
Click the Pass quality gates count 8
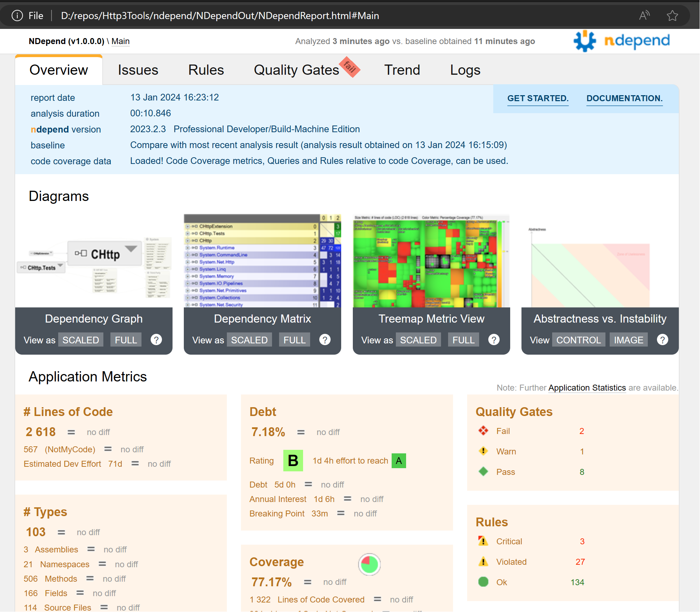pyautogui.click(x=582, y=472)
